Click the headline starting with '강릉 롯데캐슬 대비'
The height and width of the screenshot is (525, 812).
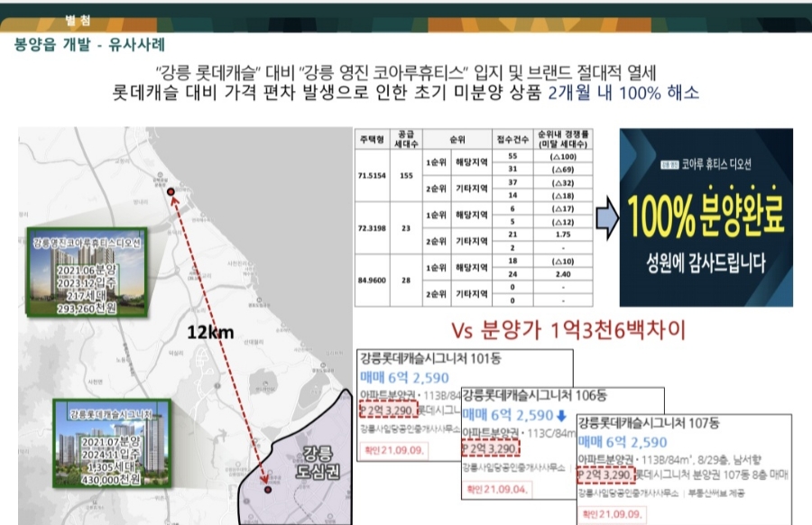point(405,72)
